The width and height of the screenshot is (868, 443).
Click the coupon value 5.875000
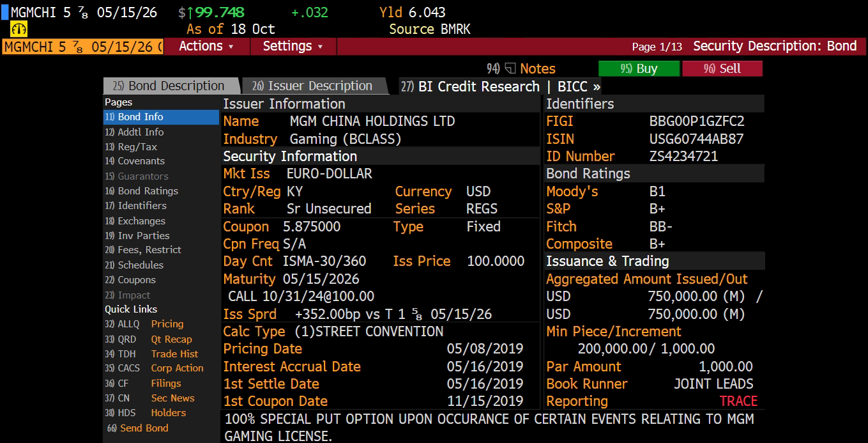[312, 226]
